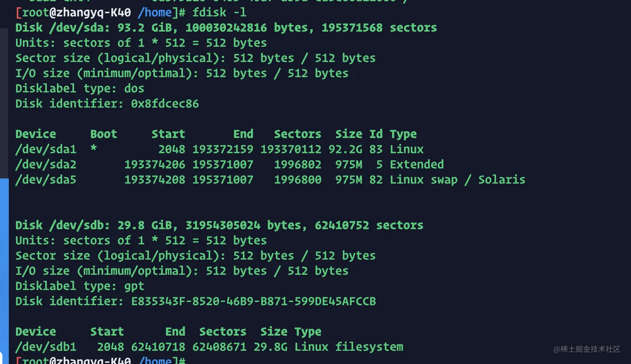Image resolution: width=631 pixels, height=364 pixels.
Task: Click the "Disklabel type: gpt" line
Action: [79, 286]
